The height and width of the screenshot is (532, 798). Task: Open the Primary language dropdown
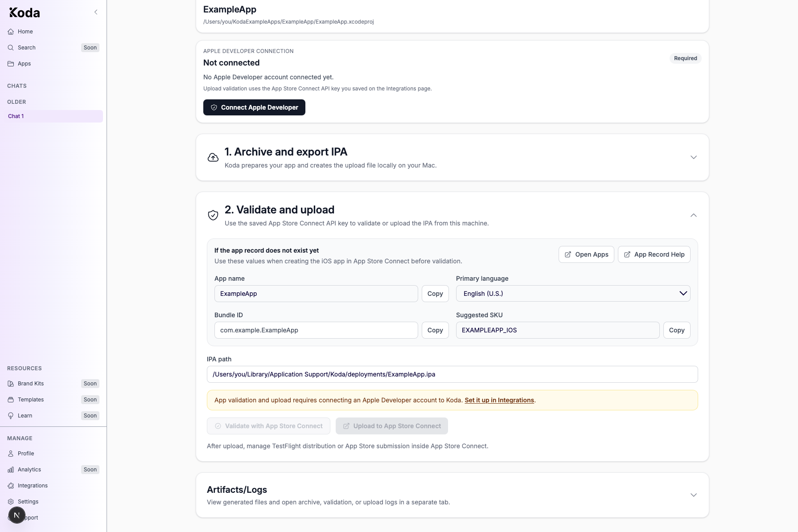(x=573, y=294)
